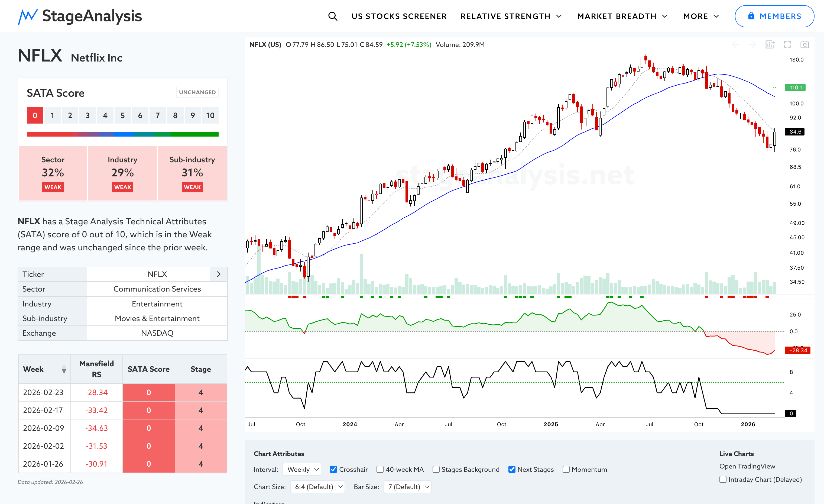Click the fullscreen chart icon
824x504 pixels.
point(787,44)
